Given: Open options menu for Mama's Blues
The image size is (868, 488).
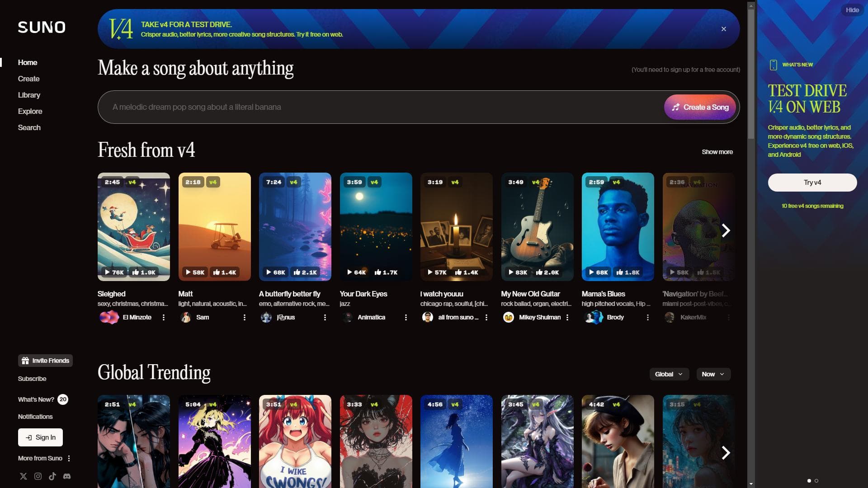Looking at the screenshot, I should coord(648,318).
